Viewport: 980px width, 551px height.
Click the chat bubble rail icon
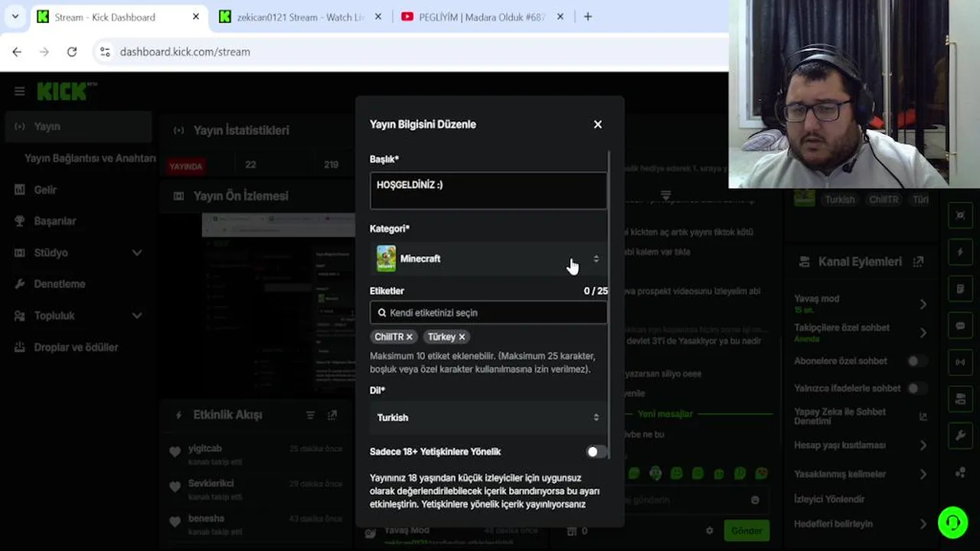tap(960, 325)
